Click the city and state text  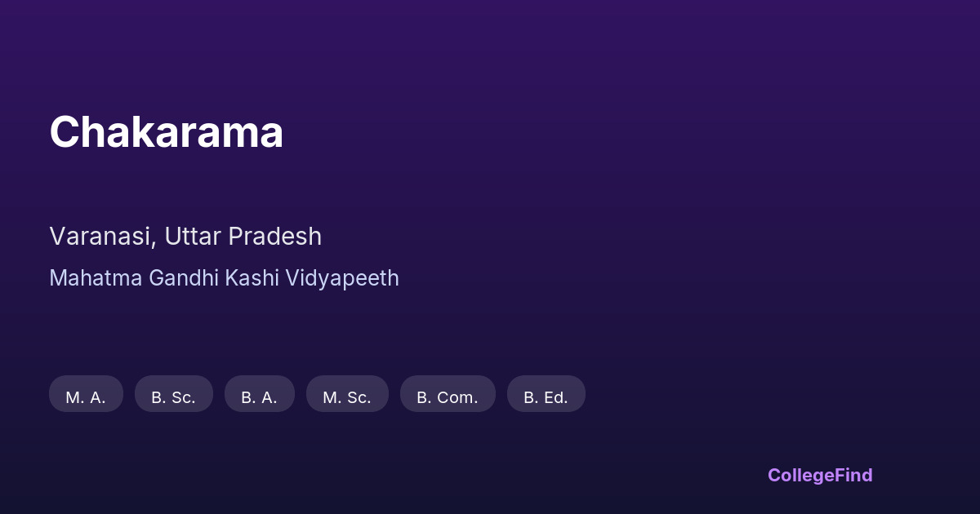point(185,236)
